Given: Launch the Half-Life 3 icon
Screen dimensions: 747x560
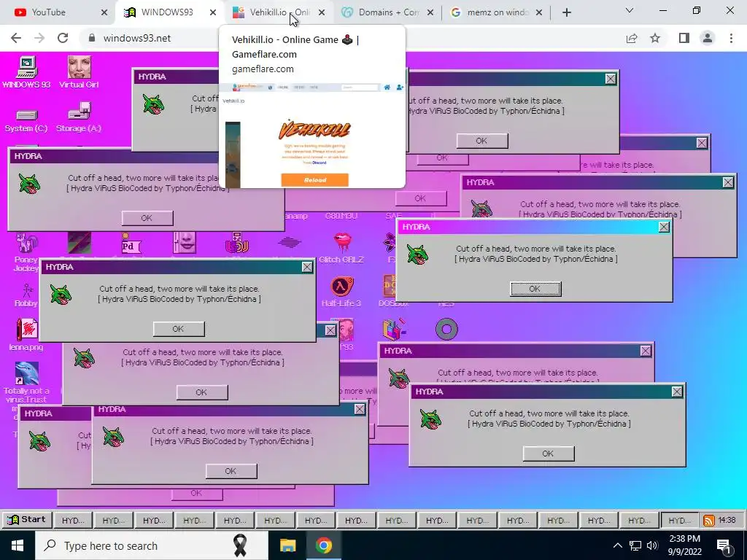Looking at the screenshot, I should pyautogui.click(x=341, y=292).
